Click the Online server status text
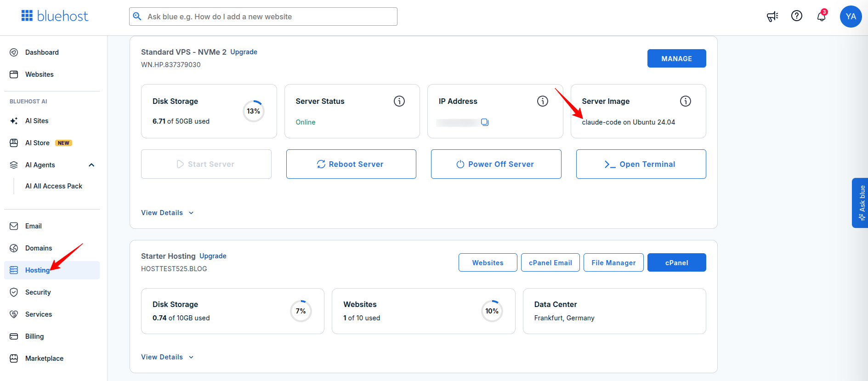Image resolution: width=868 pixels, height=381 pixels. point(306,122)
